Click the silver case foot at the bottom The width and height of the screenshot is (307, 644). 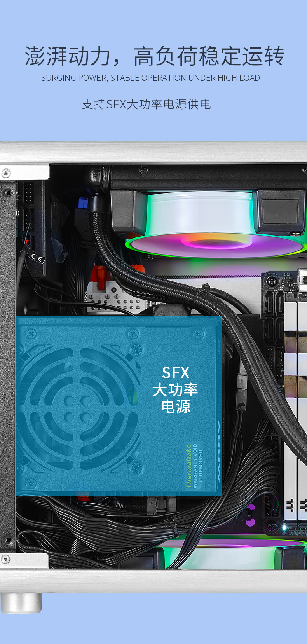(x=21, y=602)
